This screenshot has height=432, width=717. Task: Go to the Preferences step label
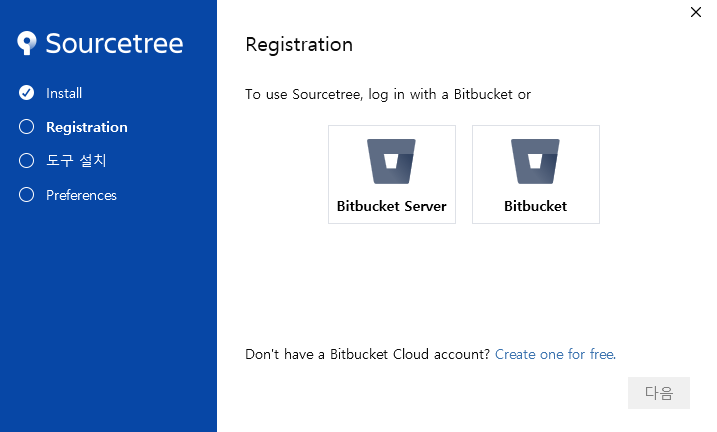click(x=81, y=195)
